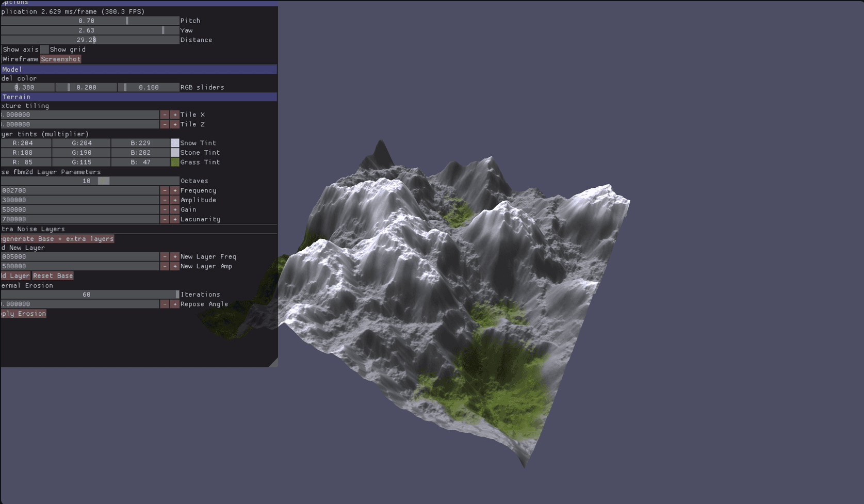Increase Lacunarity with plus button

point(175,219)
